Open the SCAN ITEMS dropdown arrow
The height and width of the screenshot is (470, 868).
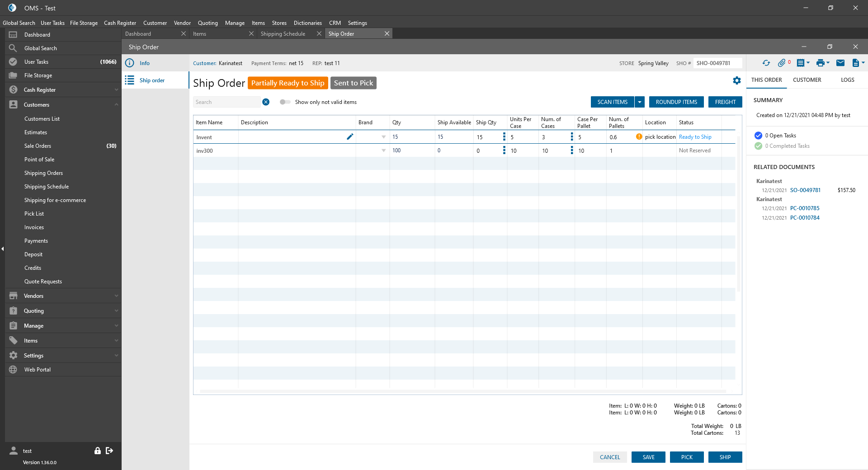(640, 102)
